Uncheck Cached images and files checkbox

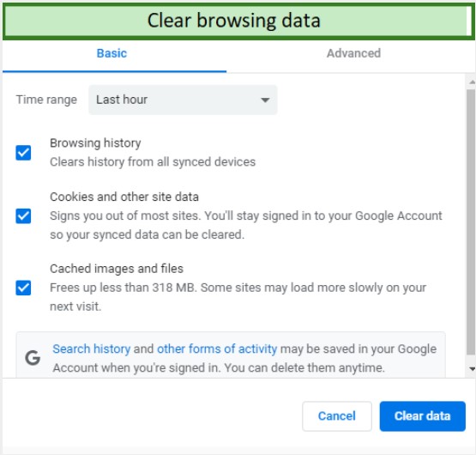23,288
